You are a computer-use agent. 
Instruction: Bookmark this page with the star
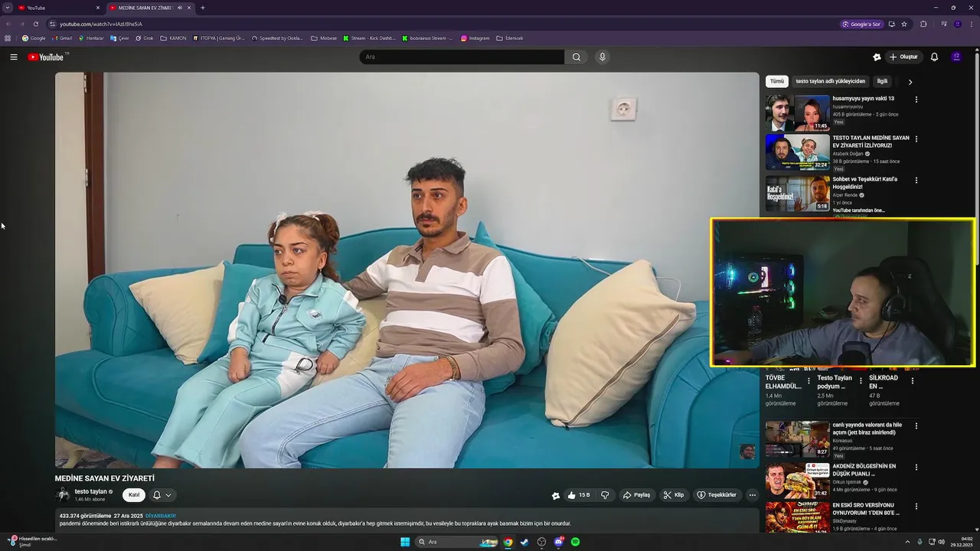pos(904,24)
